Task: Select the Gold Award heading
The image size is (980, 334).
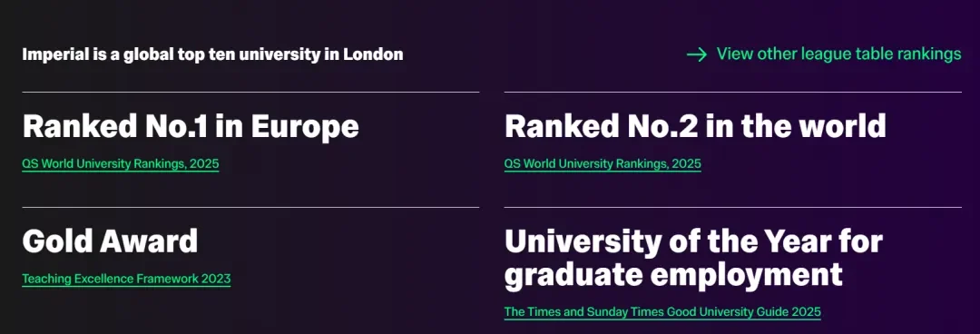Action: coord(110,241)
